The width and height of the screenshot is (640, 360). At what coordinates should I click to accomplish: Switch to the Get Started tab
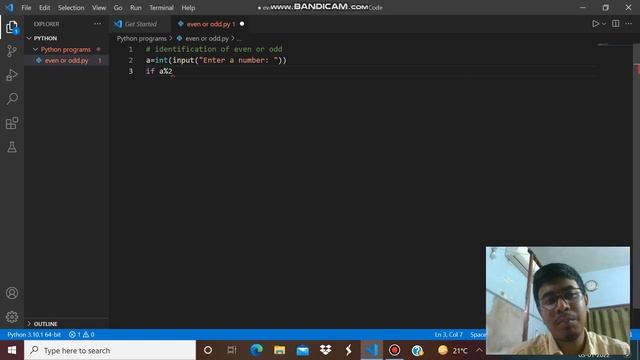tap(140, 24)
